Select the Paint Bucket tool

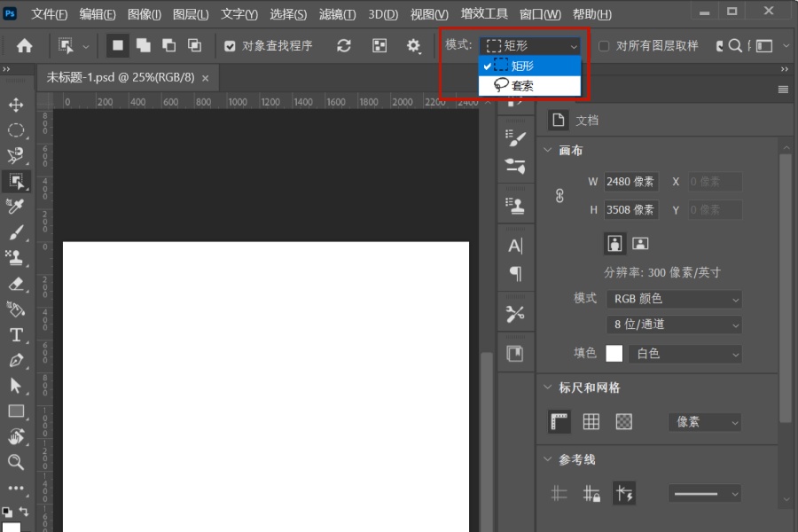point(16,309)
